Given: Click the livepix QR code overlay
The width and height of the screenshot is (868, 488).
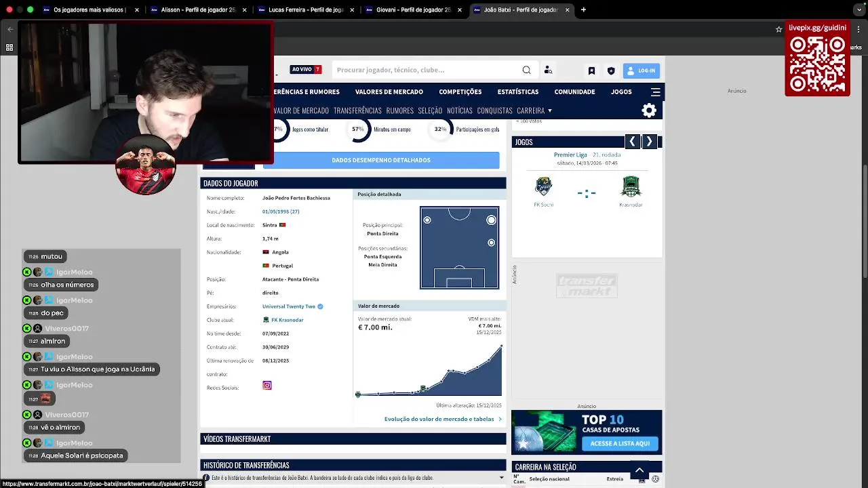Looking at the screenshot, I should coord(817,64).
